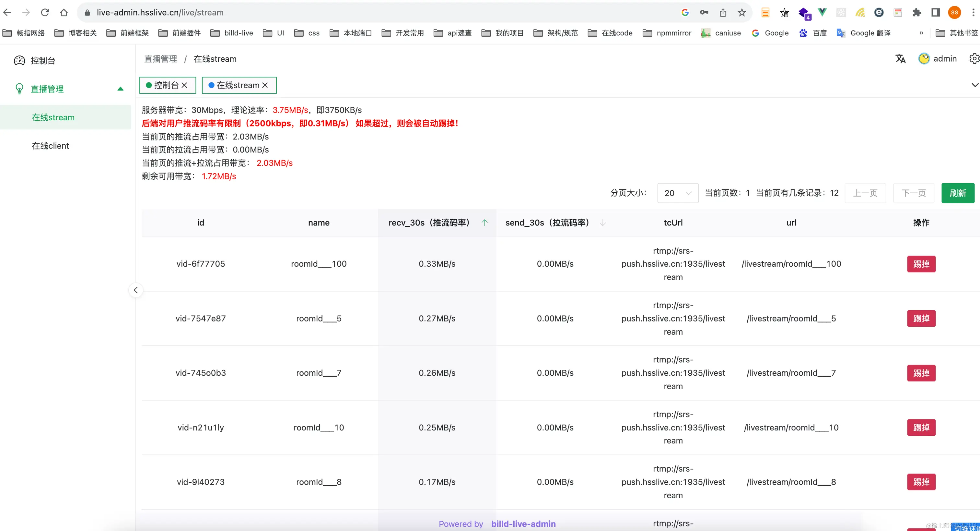Bookmark this page with star icon
The height and width of the screenshot is (531, 980).
(x=742, y=13)
